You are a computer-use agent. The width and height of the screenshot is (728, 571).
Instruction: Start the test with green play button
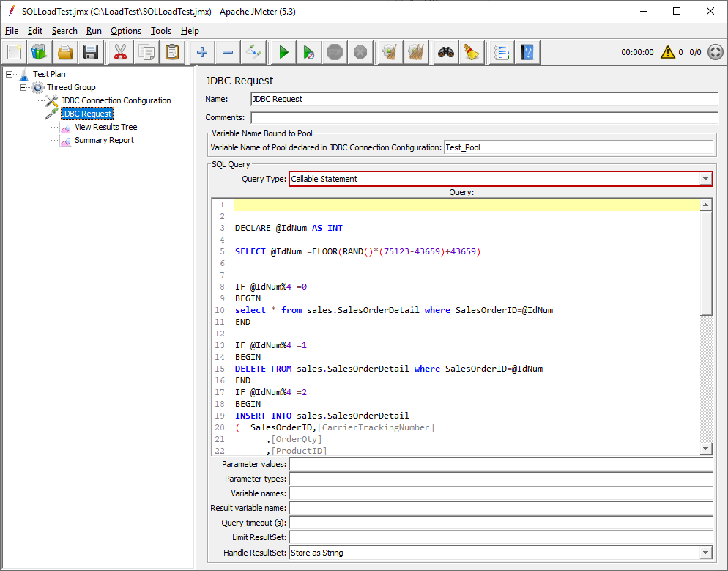(x=283, y=52)
